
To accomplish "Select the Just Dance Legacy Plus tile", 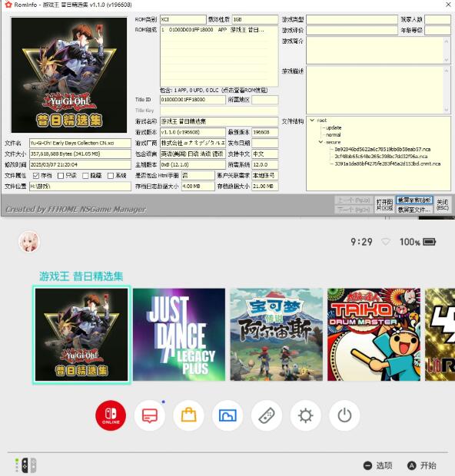I will (x=179, y=335).
